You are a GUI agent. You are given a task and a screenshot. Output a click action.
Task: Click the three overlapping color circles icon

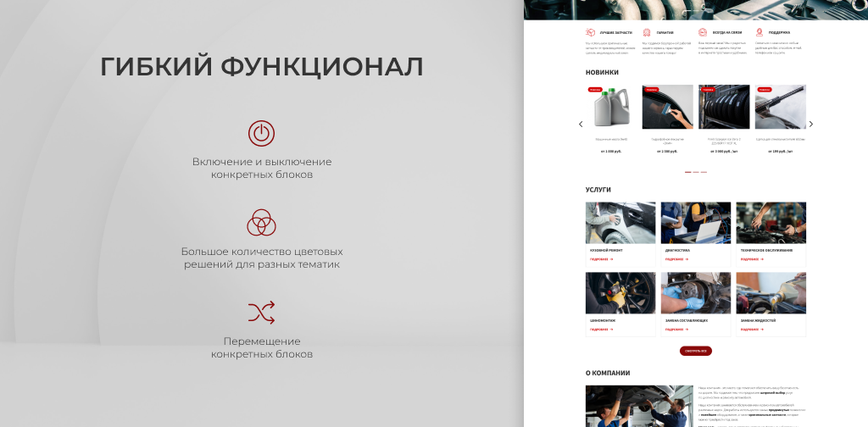(x=261, y=223)
